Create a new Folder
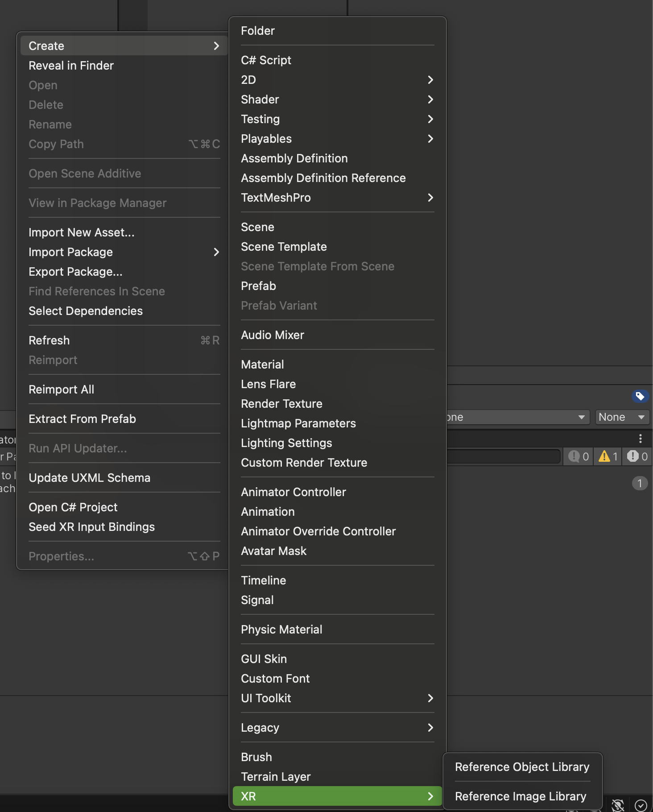The height and width of the screenshot is (812, 653). [x=337, y=31]
